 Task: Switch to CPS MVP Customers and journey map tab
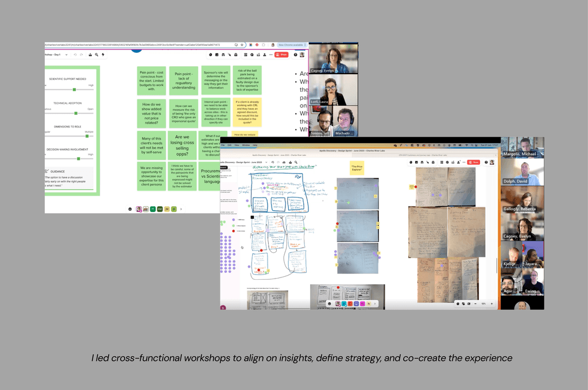[x=423, y=155]
